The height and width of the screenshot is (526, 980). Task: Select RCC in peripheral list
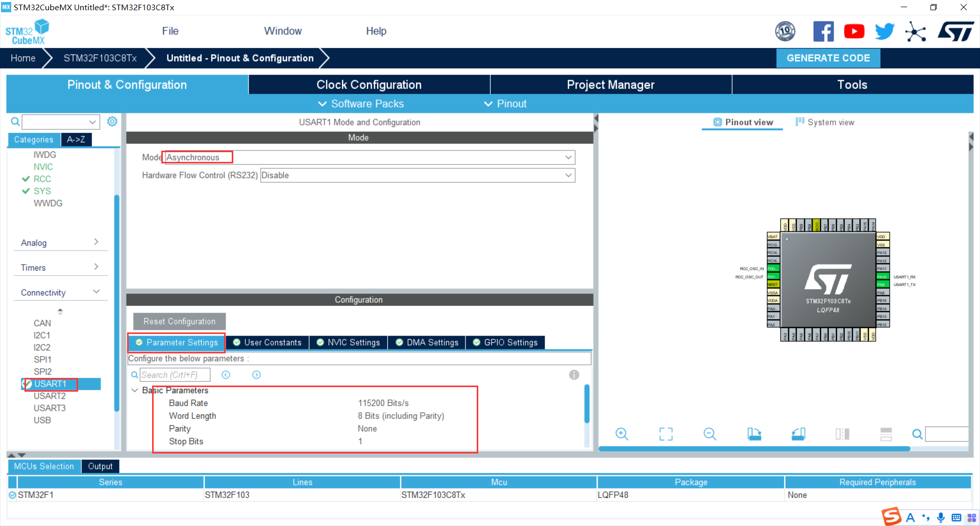[42, 179]
